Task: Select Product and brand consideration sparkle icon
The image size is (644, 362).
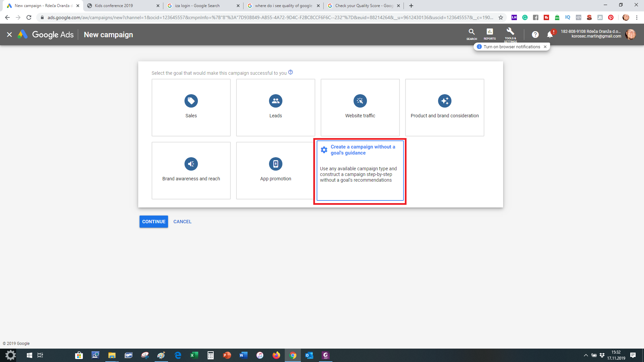Action: 444,101
